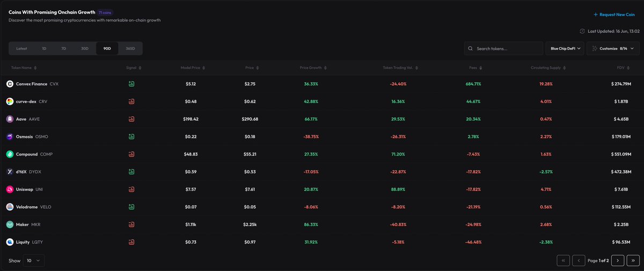The height and width of the screenshot is (271, 644).
Task: Select the Latest timeframe tab
Action: click(21, 48)
